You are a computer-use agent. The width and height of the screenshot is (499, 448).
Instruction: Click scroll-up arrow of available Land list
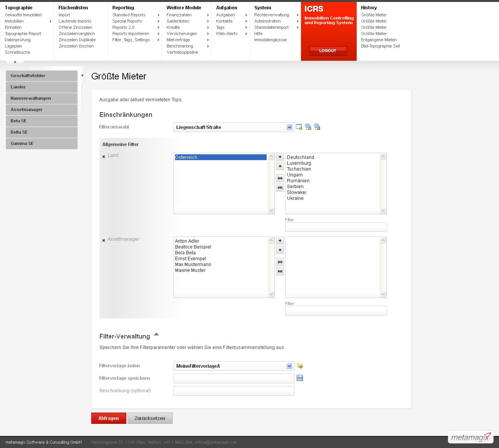tap(383, 156)
